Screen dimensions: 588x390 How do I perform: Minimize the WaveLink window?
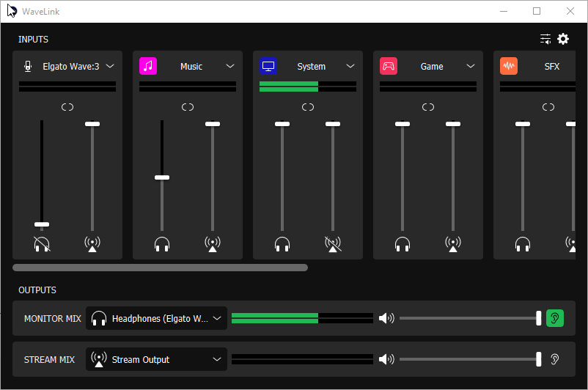[504, 11]
